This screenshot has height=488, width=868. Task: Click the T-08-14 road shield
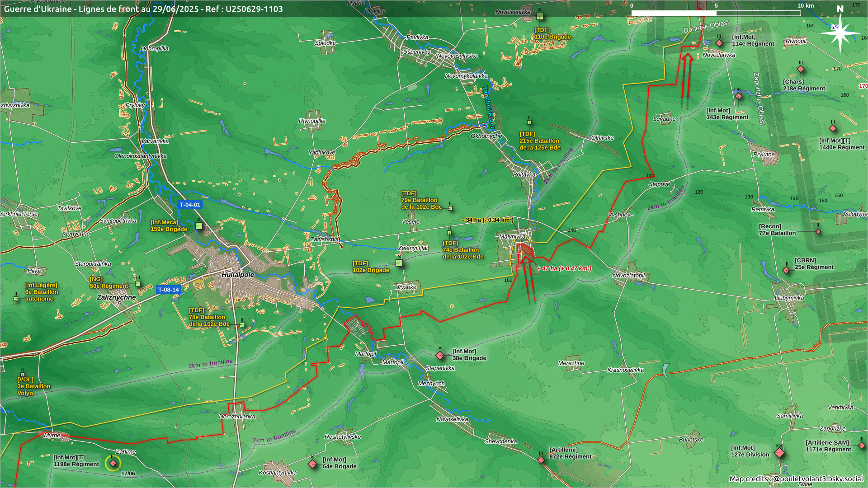pyautogui.click(x=169, y=290)
